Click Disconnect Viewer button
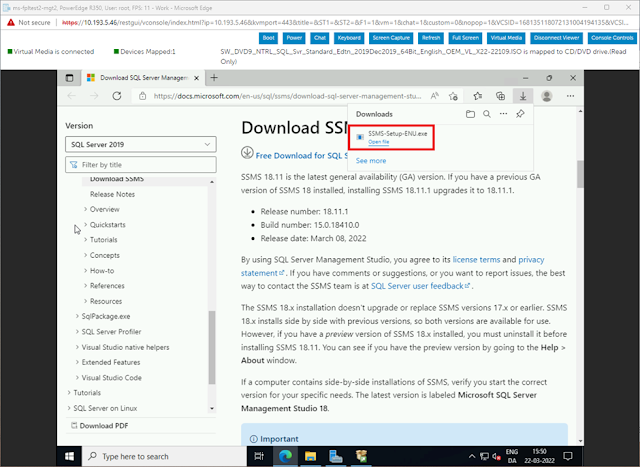 (x=556, y=38)
